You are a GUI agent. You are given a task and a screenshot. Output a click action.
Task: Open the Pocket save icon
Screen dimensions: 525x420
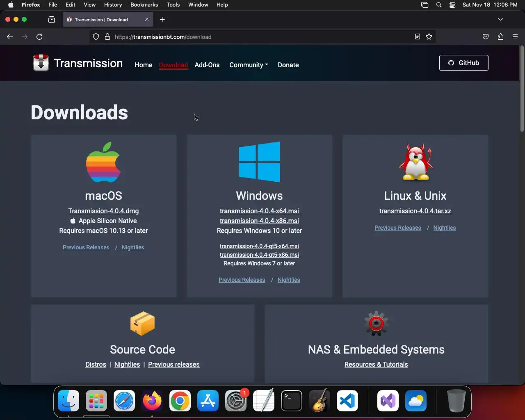(x=486, y=37)
